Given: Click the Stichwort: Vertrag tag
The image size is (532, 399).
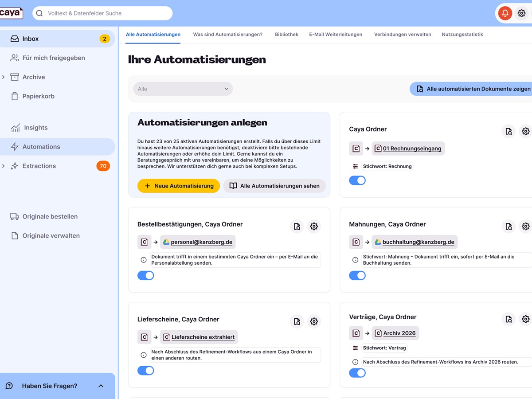Looking at the screenshot, I should pyautogui.click(x=384, y=348).
